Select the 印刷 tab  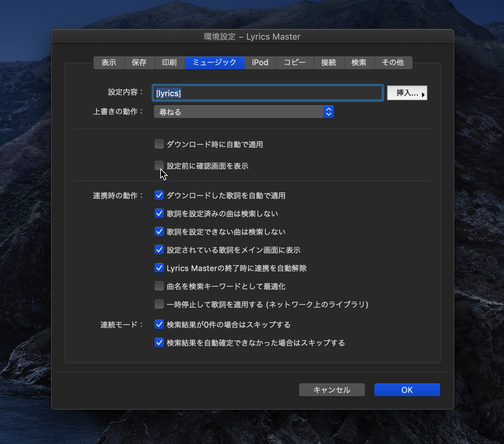pos(169,63)
